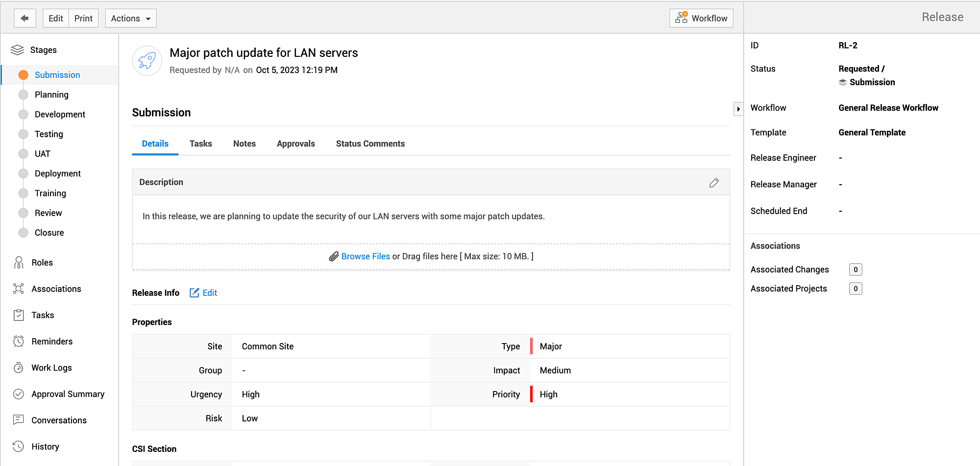This screenshot has width=980, height=466.
Task: Click the Stages heading in sidebar
Action: pyautogui.click(x=43, y=50)
